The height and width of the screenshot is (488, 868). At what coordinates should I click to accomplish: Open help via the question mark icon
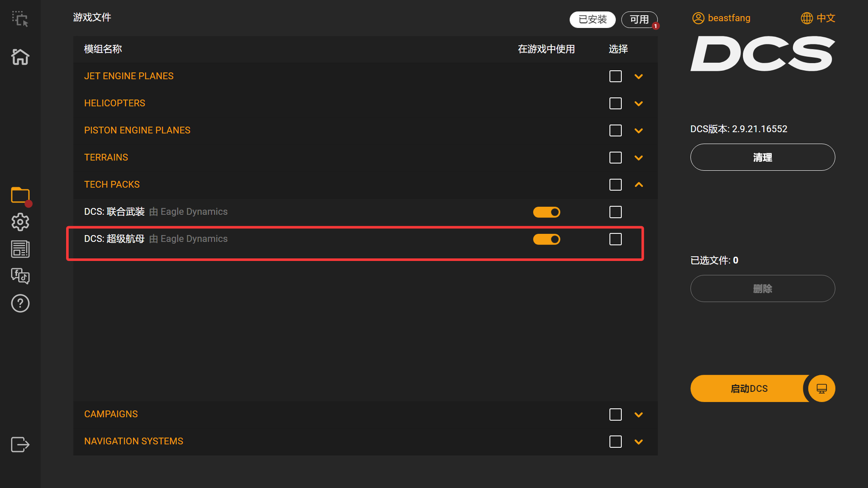point(20,303)
